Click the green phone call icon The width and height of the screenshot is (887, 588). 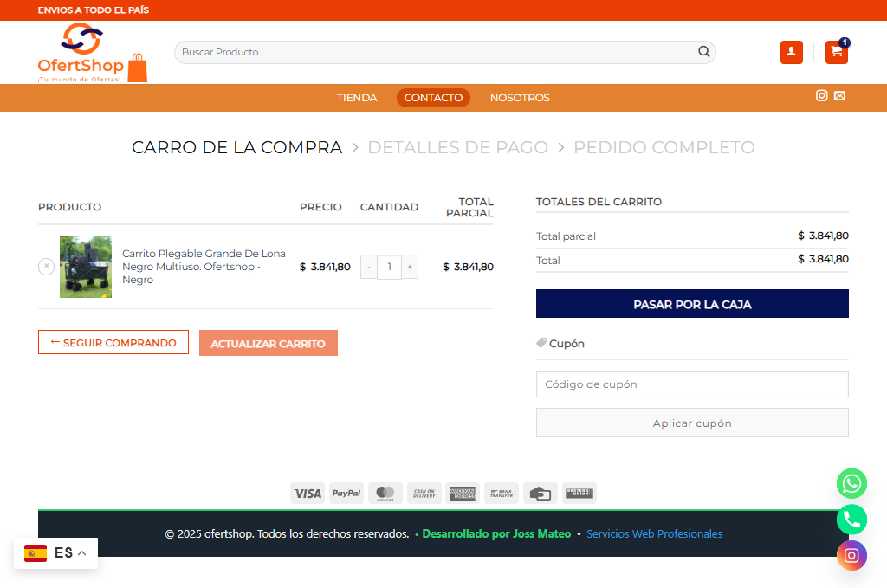(x=851, y=520)
